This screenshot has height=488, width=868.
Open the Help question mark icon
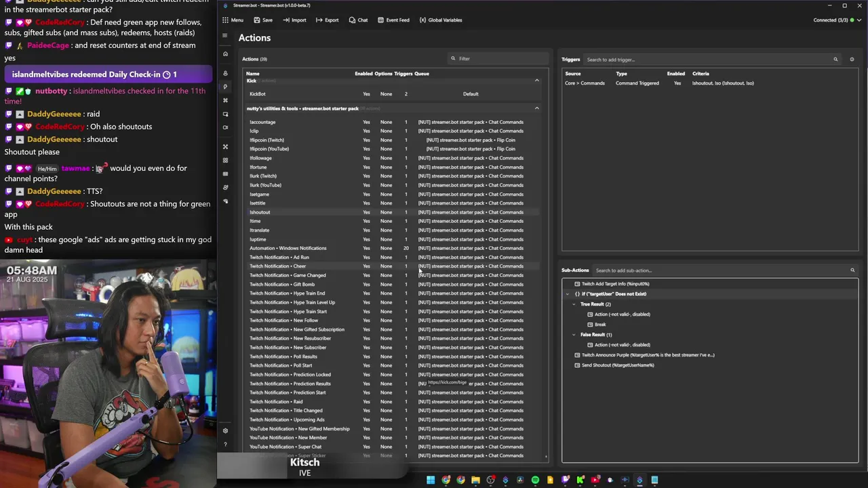coord(225,445)
